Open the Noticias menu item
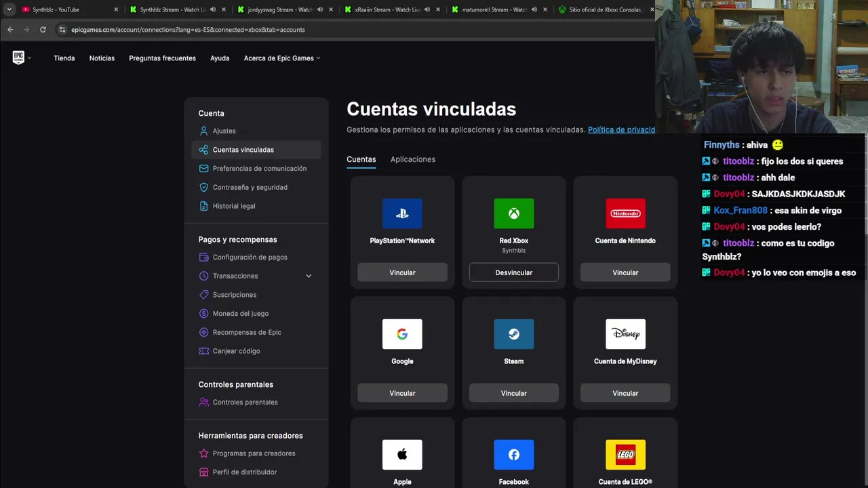Image resolution: width=868 pixels, height=488 pixels. coord(102,58)
